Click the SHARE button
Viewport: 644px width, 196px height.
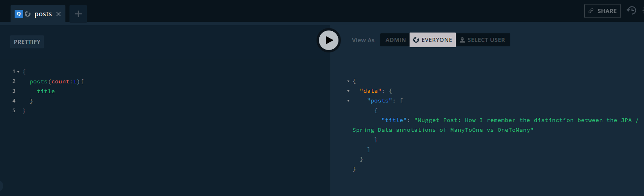(x=602, y=11)
